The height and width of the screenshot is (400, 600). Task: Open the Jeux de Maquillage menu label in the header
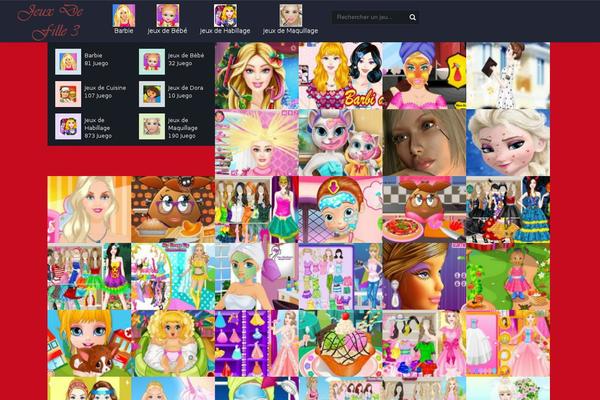click(290, 31)
